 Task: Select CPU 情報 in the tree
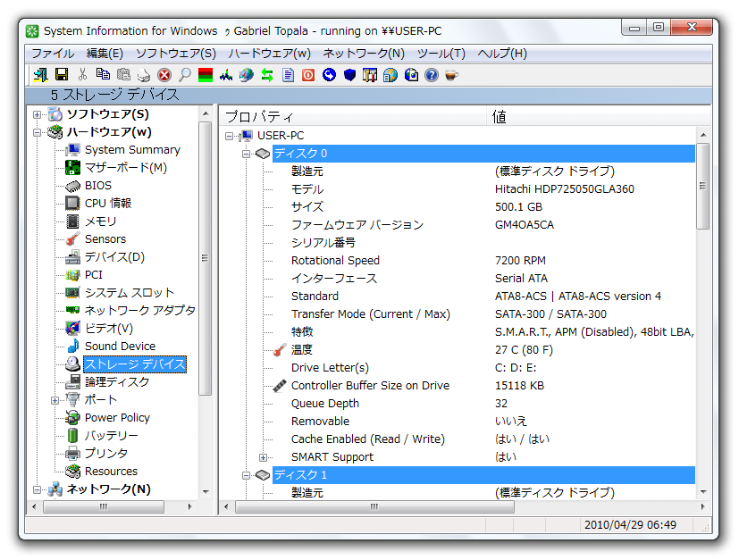click(x=108, y=204)
